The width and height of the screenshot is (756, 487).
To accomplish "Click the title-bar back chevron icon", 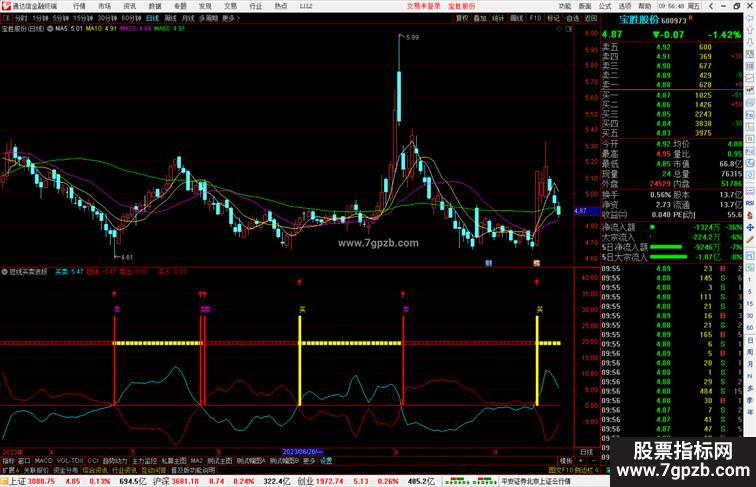I will click(711, 6).
